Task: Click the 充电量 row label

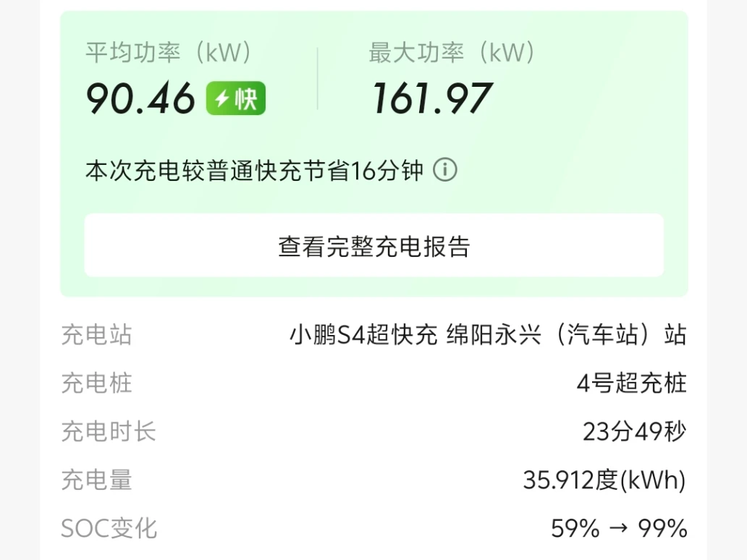Action: point(97,480)
